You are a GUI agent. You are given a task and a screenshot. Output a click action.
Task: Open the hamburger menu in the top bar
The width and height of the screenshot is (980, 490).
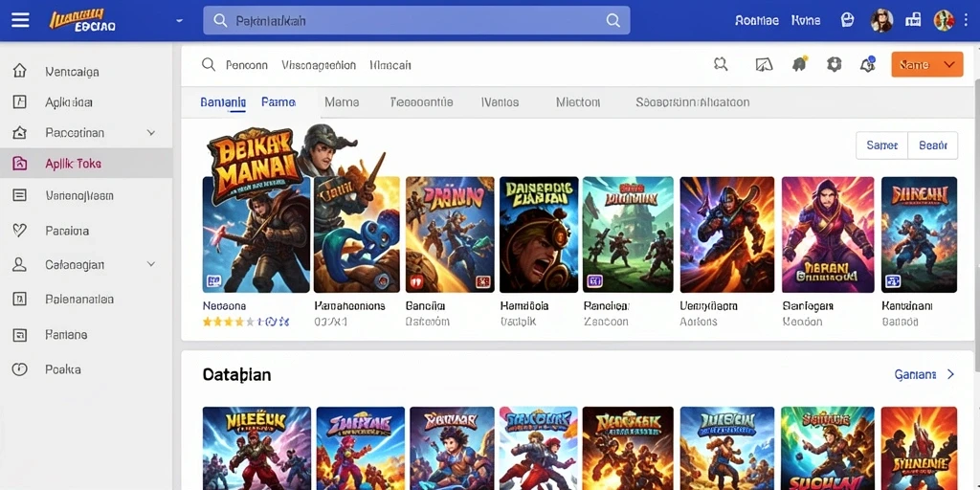(20, 20)
